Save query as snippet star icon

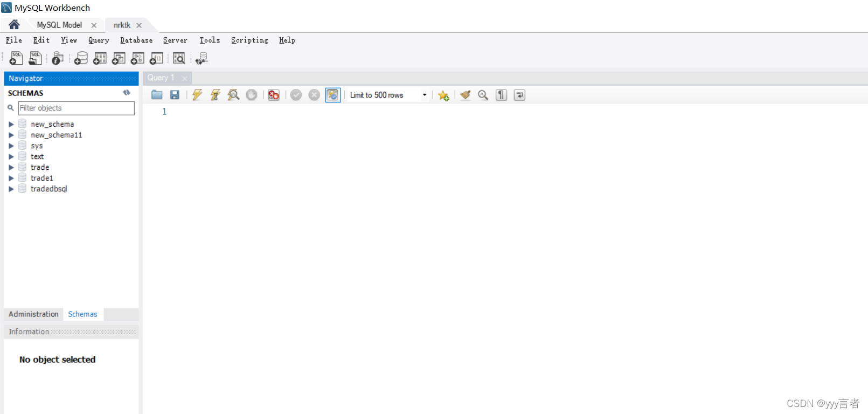coord(443,95)
